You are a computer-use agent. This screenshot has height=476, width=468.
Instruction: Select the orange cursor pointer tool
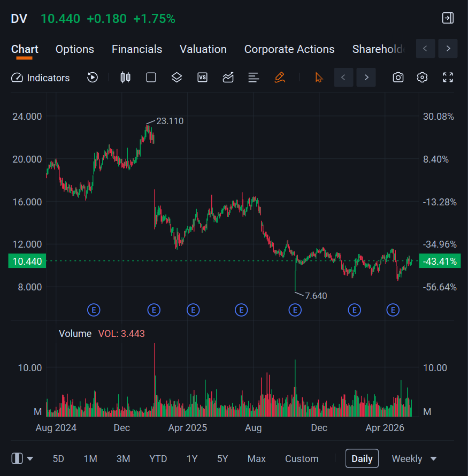pos(319,78)
